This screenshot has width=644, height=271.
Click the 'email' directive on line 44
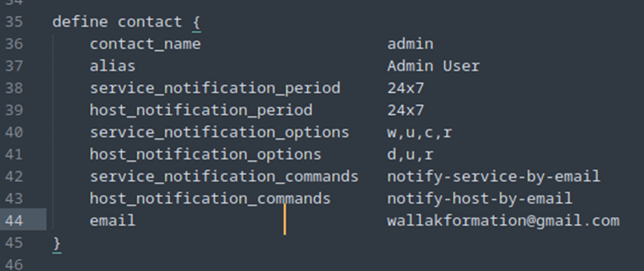pyautogui.click(x=112, y=221)
